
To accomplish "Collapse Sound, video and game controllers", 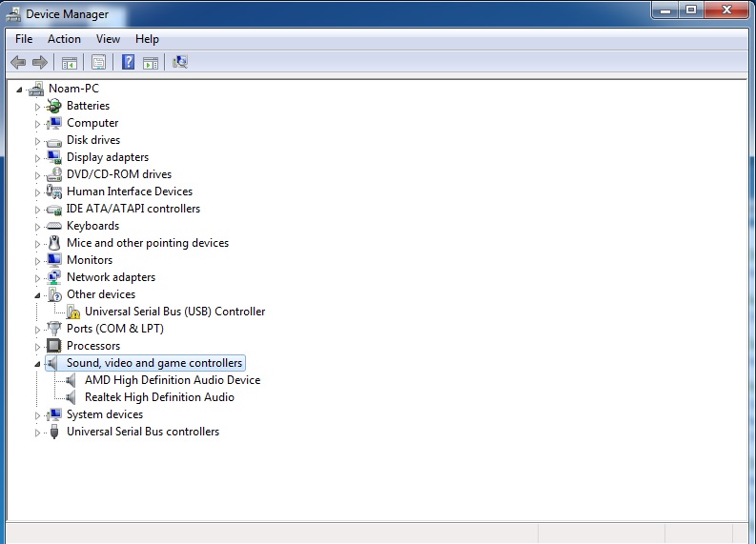I will pyautogui.click(x=37, y=364).
